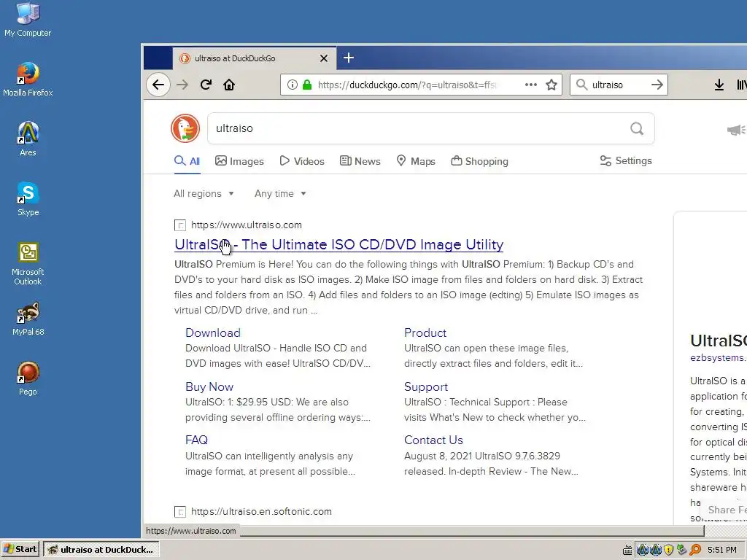
Task: Open on-screen keyboard tray icon
Action: pyautogui.click(x=628, y=550)
